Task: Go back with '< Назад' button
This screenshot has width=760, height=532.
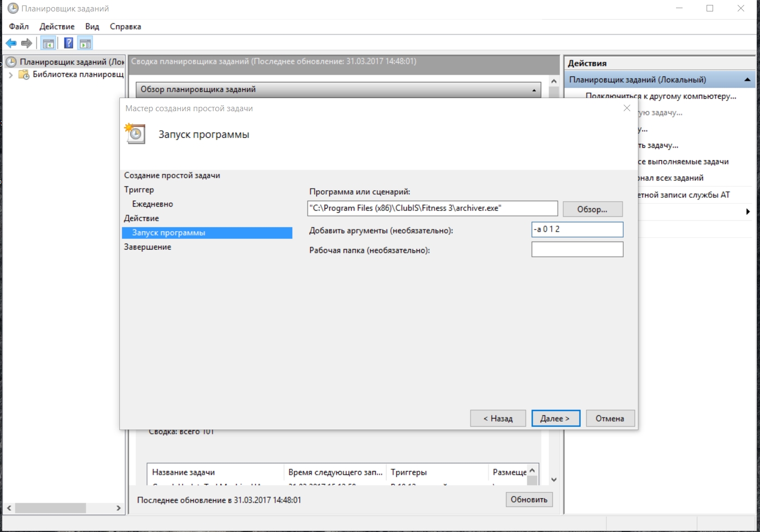Action: pyautogui.click(x=498, y=418)
